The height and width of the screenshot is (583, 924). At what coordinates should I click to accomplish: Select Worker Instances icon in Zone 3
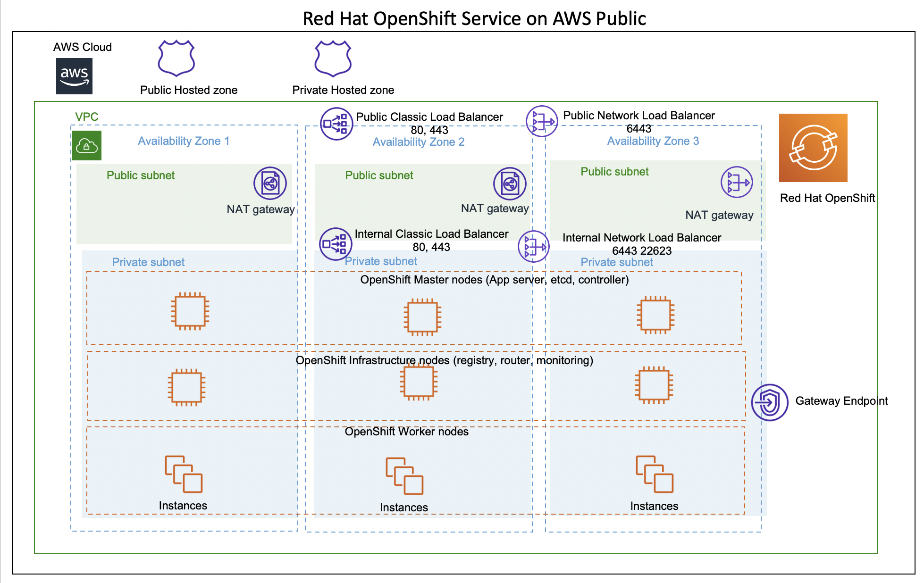655,474
